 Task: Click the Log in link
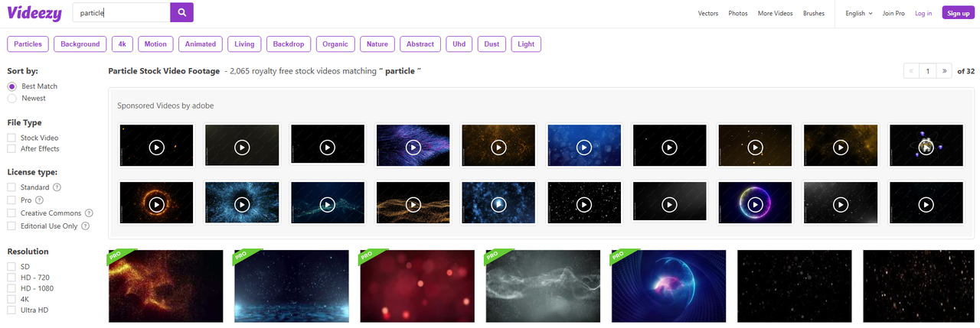923,13
